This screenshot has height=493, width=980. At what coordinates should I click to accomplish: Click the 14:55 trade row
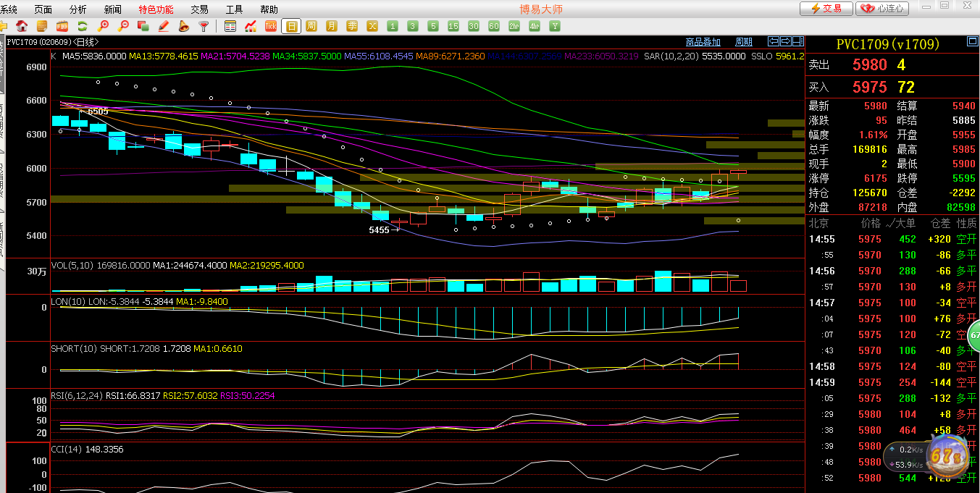coord(892,239)
